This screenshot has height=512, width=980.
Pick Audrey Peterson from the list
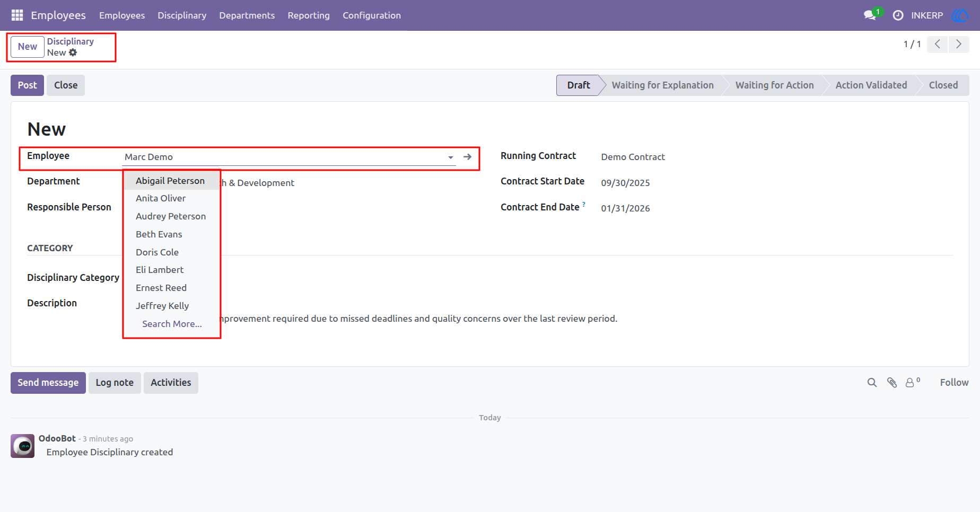point(171,216)
